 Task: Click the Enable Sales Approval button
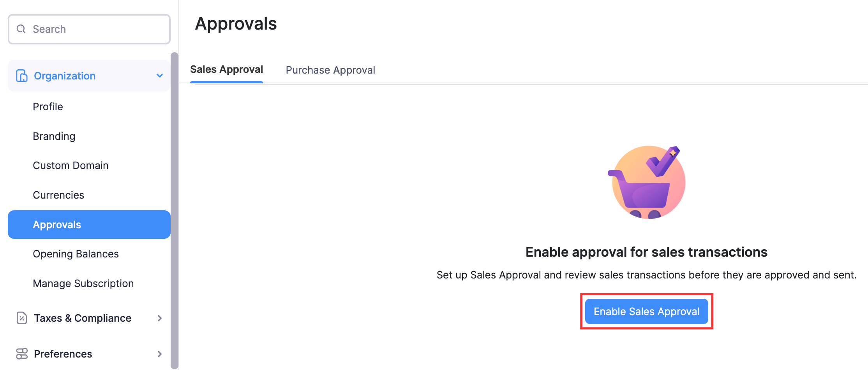pos(646,311)
